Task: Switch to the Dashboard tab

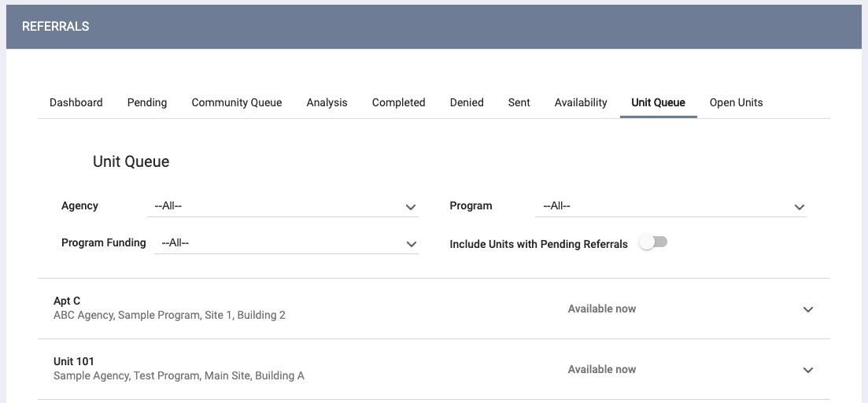Action: [x=76, y=102]
